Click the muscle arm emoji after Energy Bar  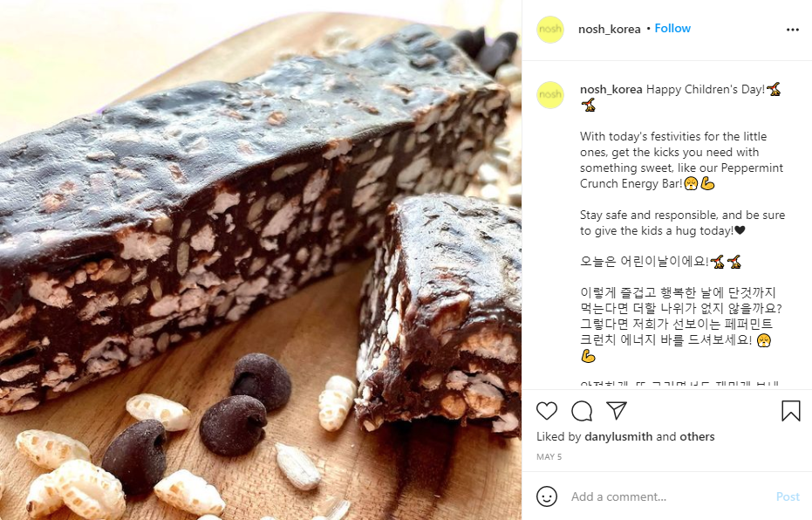[707, 183]
